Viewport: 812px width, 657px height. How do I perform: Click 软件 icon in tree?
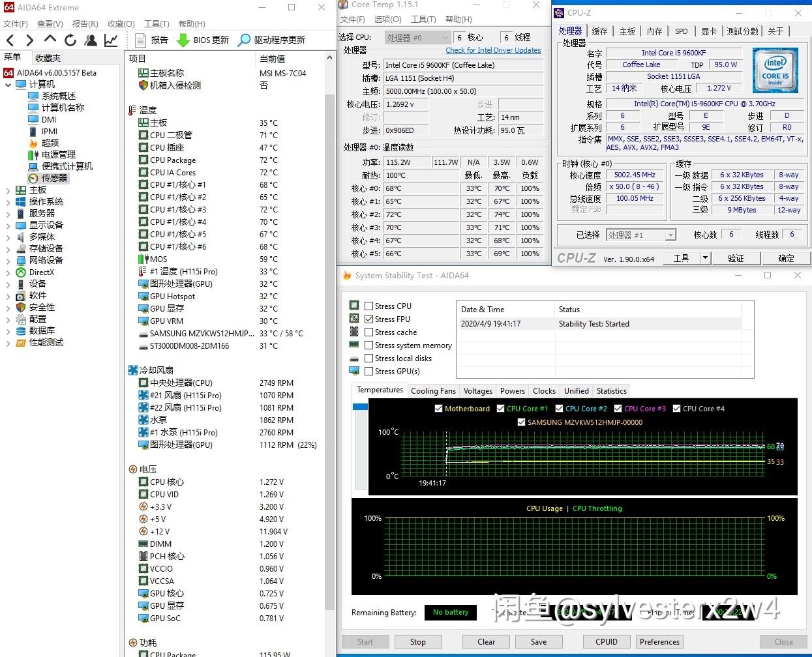(21, 296)
